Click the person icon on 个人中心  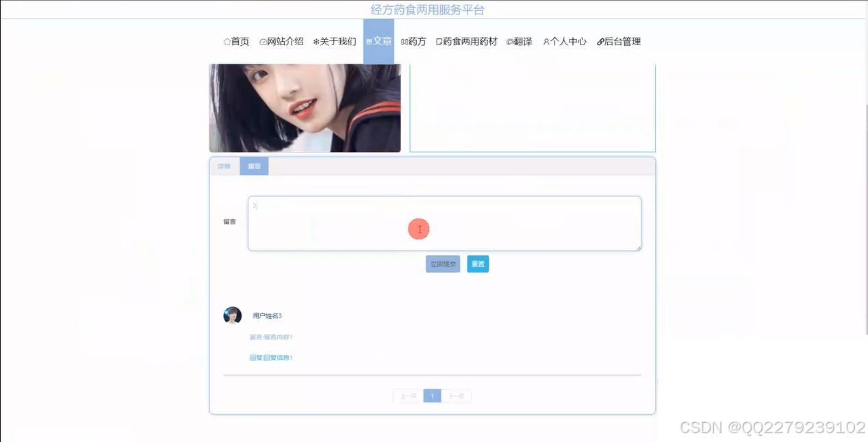(x=546, y=41)
